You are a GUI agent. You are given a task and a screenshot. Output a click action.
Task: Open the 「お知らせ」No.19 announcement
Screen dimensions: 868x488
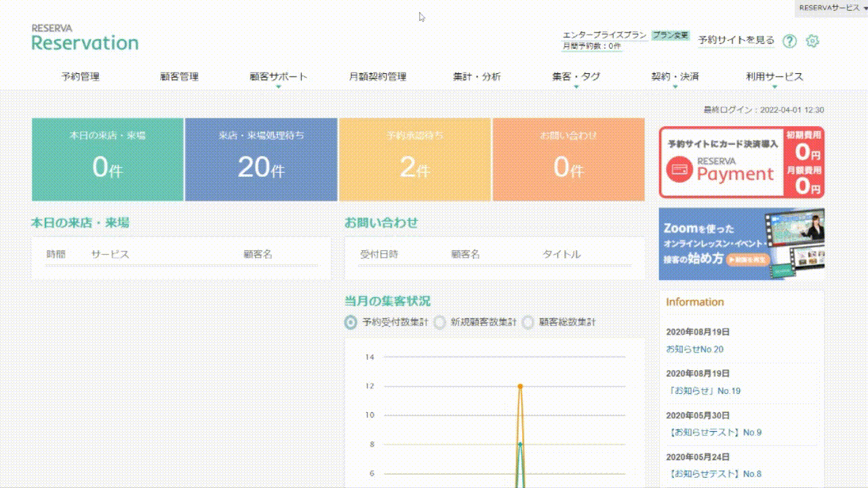tap(703, 391)
